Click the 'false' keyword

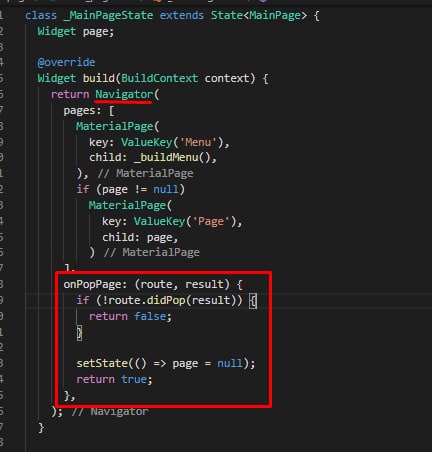(150, 316)
